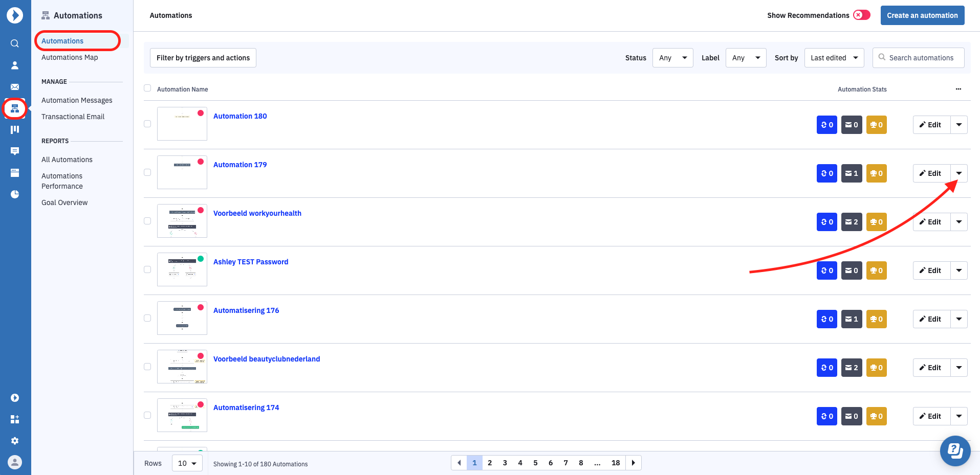Check the Automatisering 176 checkbox

click(x=147, y=318)
